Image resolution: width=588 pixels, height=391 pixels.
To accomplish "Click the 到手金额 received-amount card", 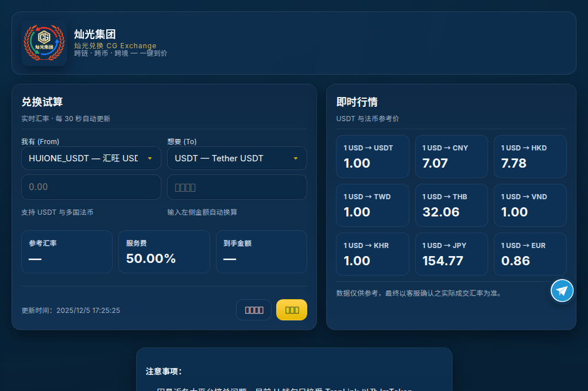I will (x=261, y=251).
